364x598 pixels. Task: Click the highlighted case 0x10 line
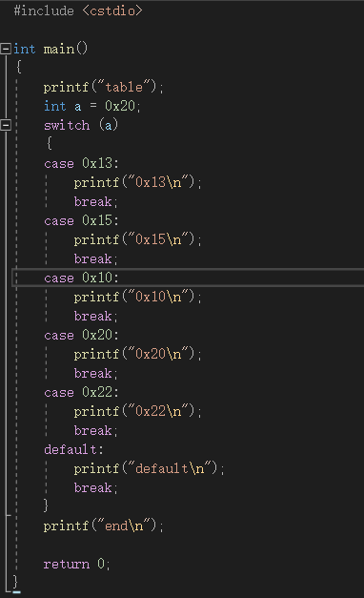189,278
